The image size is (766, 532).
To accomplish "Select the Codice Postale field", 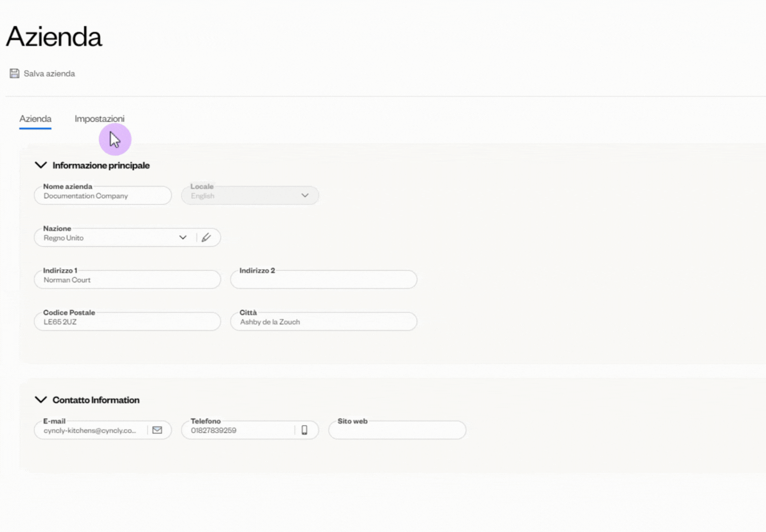I will (127, 322).
